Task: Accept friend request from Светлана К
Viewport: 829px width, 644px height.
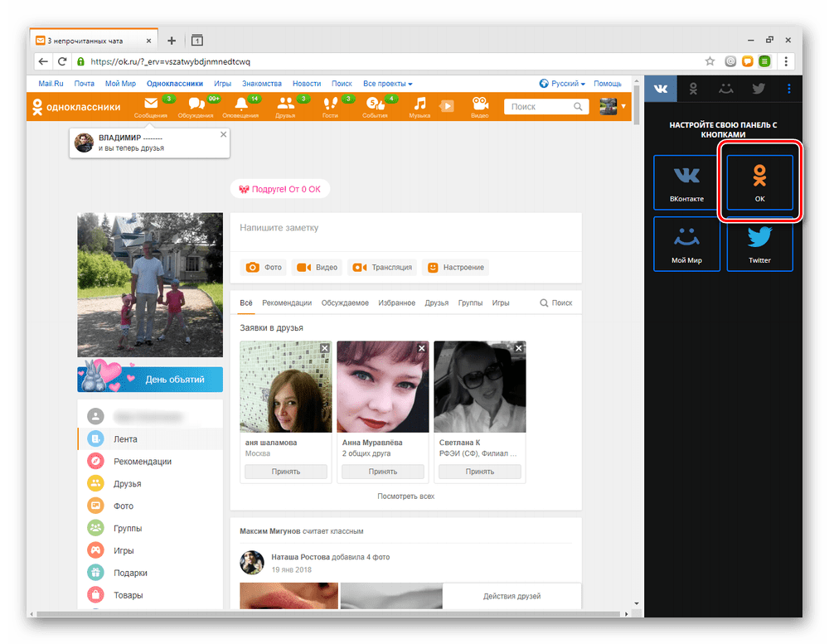Action: pyautogui.click(x=480, y=472)
